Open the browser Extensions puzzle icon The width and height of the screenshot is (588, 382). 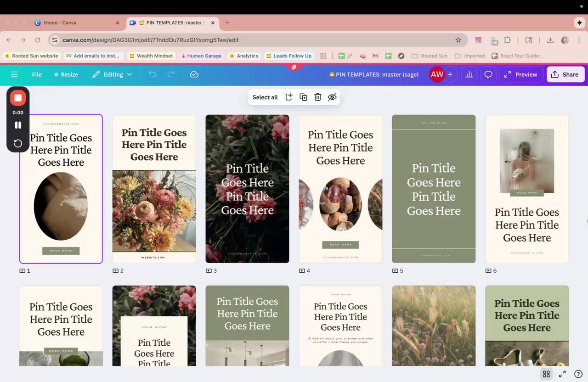[507, 40]
